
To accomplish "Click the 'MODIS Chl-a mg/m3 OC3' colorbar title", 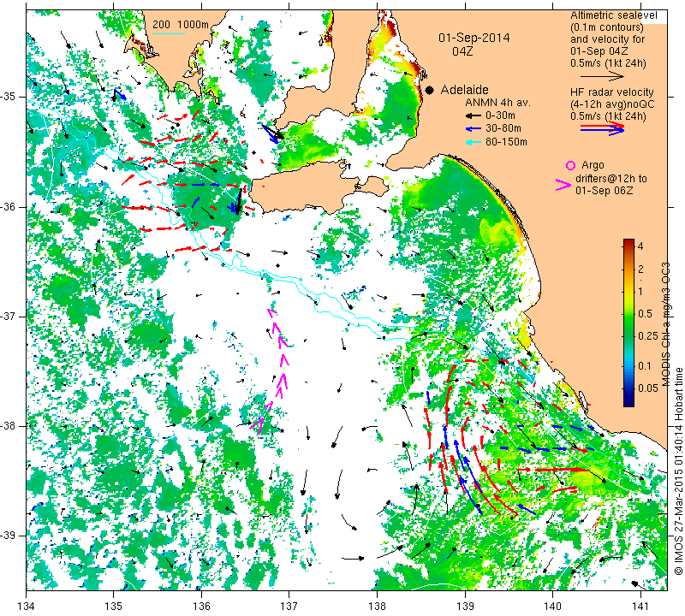I will [666, 324].
